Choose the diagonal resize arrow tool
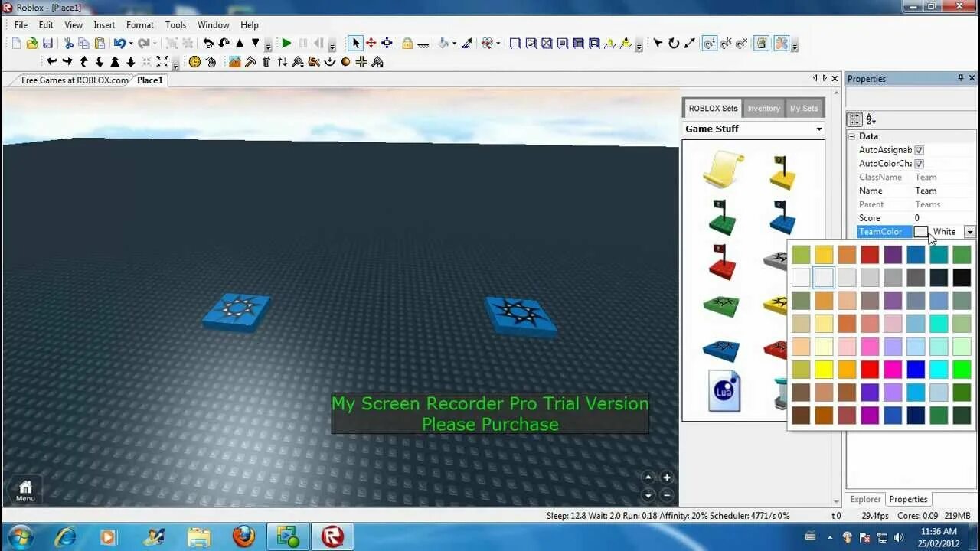 (690, 44)
